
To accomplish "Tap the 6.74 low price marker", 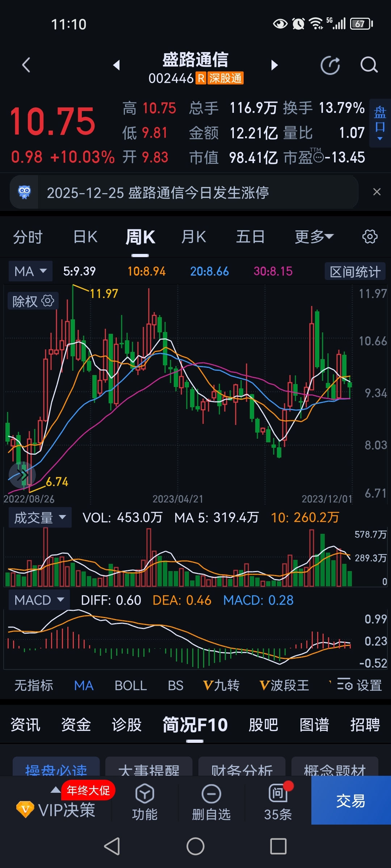I will tap(57, 482).
